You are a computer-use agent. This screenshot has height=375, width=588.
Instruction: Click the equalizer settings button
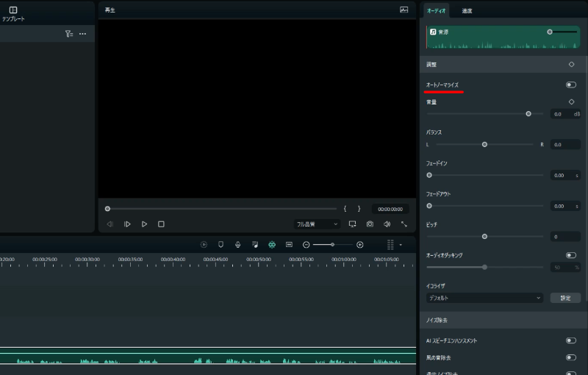(565, 298)
